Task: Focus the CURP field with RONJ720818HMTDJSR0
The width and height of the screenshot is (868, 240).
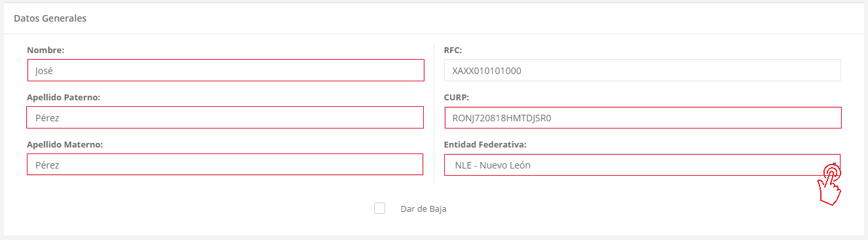Action: (x=643, y=118)
